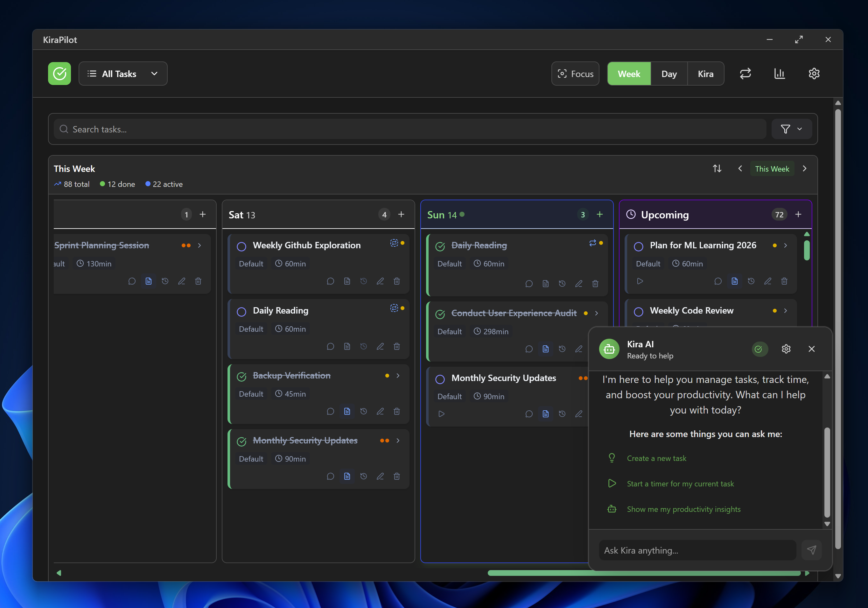The image size is (868, 608).
Task: Expand the filter dropdown next to search
Action: pos(791,129)
